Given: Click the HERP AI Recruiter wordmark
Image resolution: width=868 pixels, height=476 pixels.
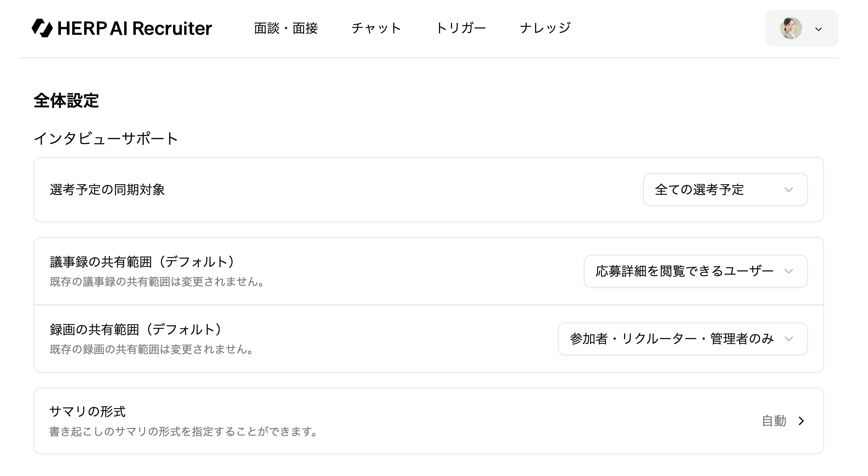Looking at the screenshot, I should coord(134,28).
